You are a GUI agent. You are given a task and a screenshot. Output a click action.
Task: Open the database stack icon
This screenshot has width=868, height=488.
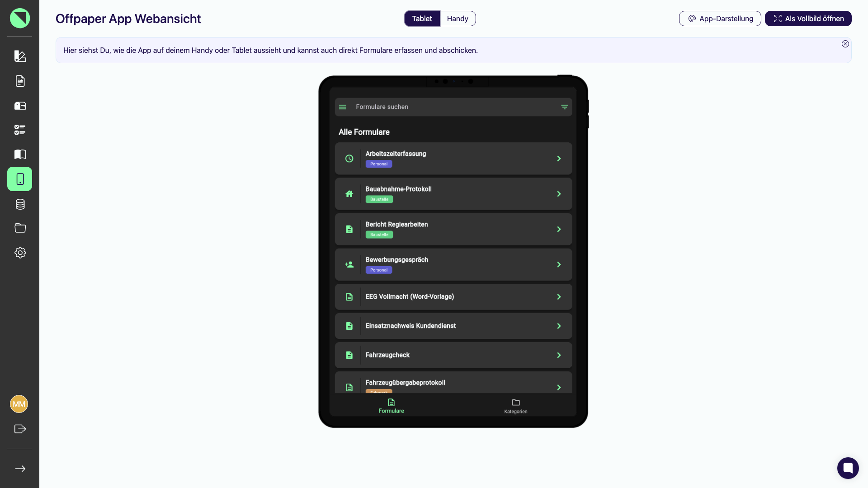tap(20, 204)
